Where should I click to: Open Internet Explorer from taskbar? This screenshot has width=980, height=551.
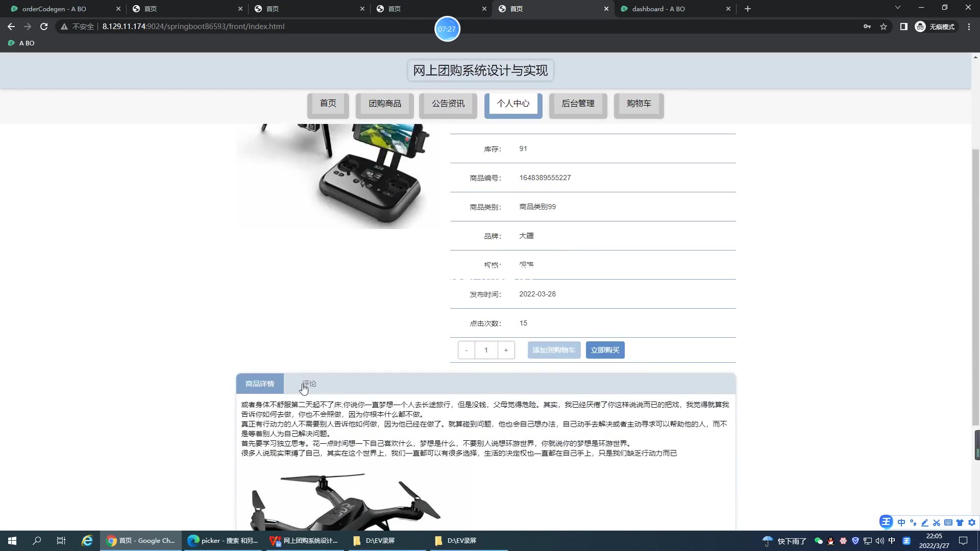87,540
